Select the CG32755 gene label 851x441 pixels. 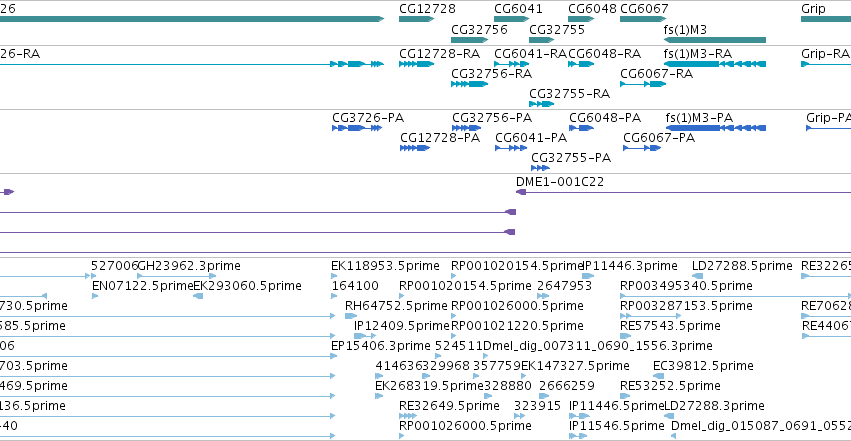coord(557,29)
